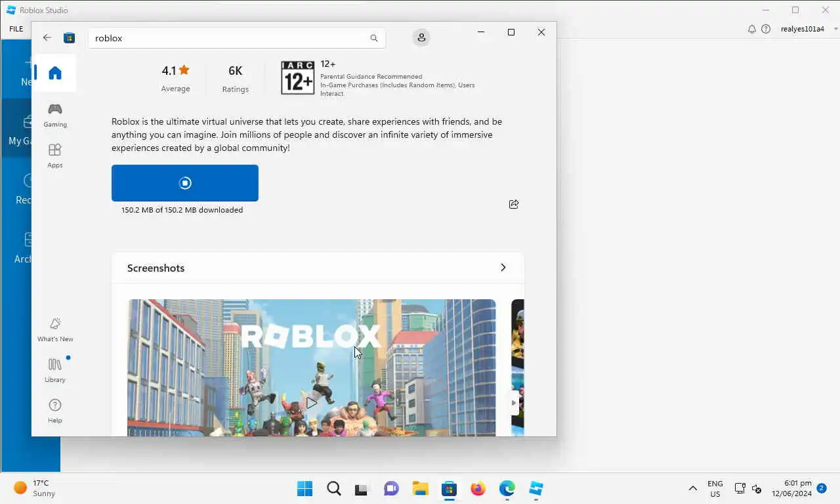Open Microsoft Edge on taskbar

[x=507, y=489]
